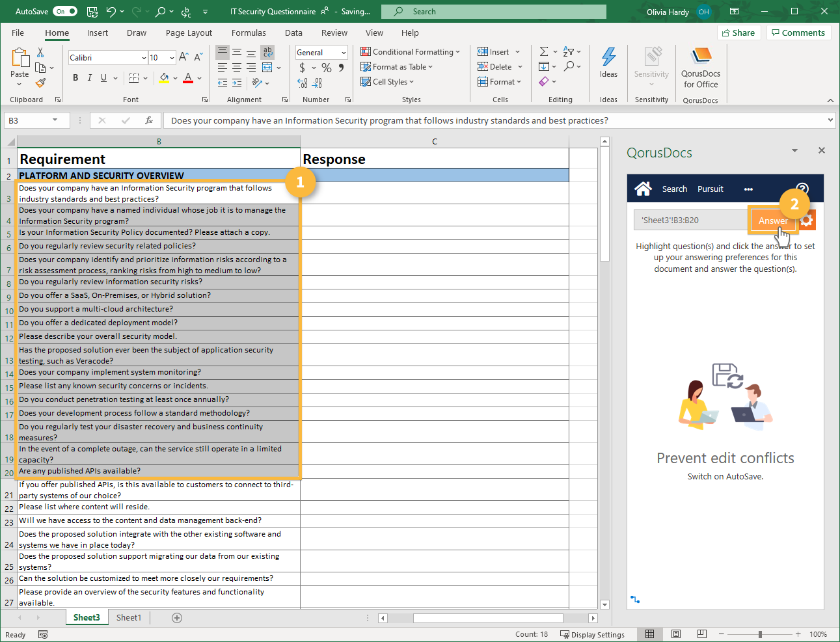
Task: Open the Calibri font name dropdown
Action: tap(144, 58)
